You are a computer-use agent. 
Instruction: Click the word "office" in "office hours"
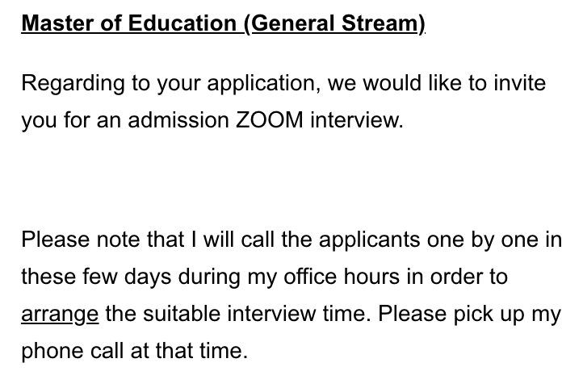tap(310, 277)
